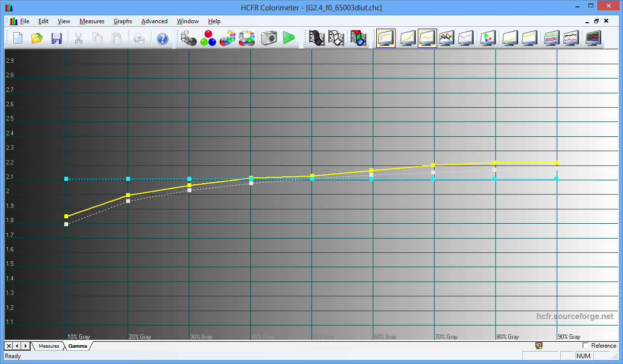Measure primary colors with the red, green, blue balls icon
623x364 pixels.
click(208, 38)
